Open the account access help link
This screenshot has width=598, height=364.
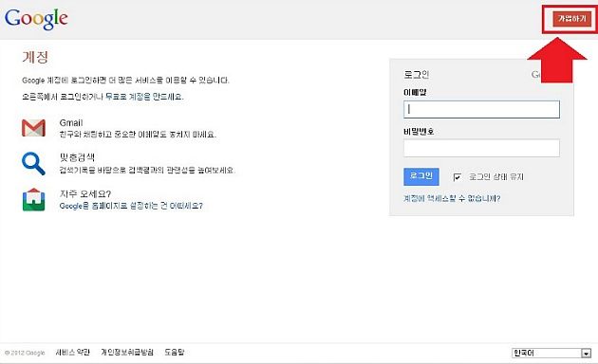point(452,198)
